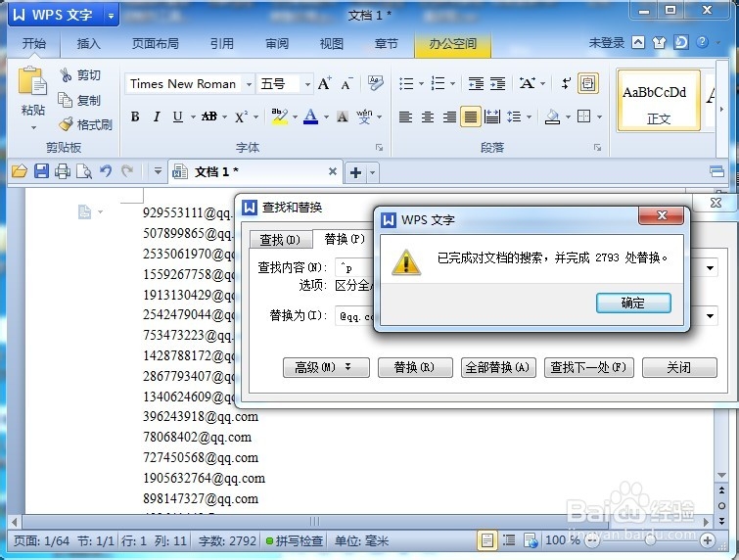739x560 pixels.
Task: Toggle show/hide paragraph marks icon
Action: 566,84
